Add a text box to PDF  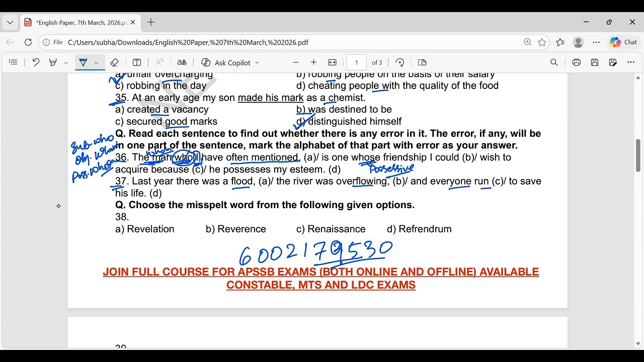[137, 62]
